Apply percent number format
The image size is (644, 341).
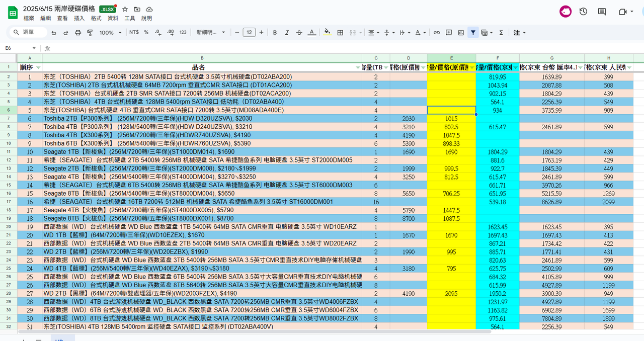pyautogui.click(x=146, y=32)
